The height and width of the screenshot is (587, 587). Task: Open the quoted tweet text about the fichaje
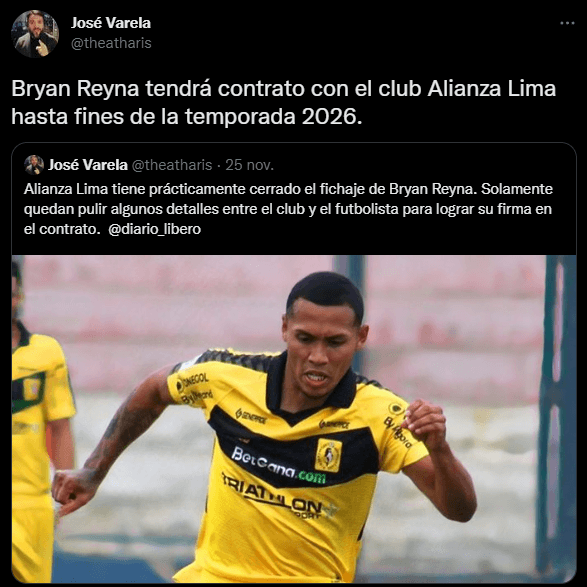pos(288,209)
